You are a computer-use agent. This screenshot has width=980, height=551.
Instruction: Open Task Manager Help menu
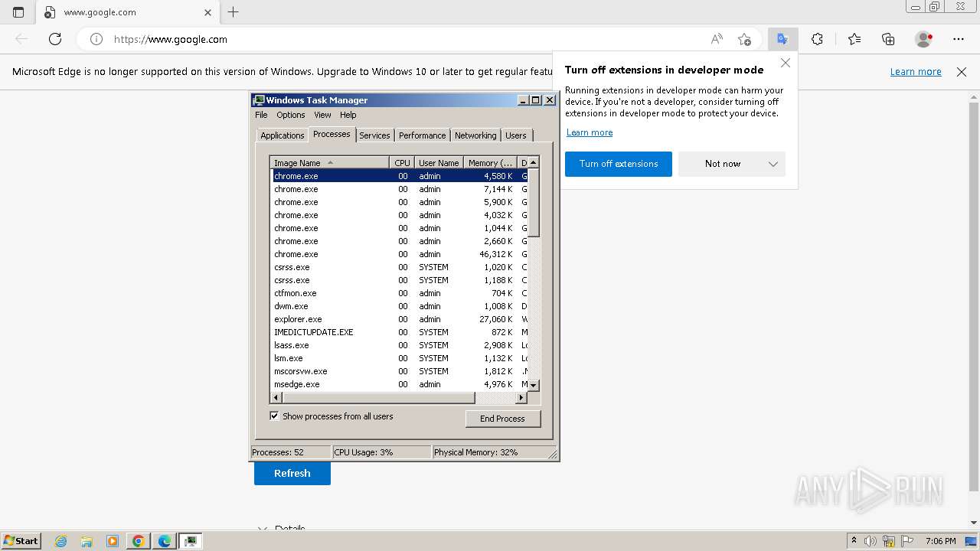348,115
